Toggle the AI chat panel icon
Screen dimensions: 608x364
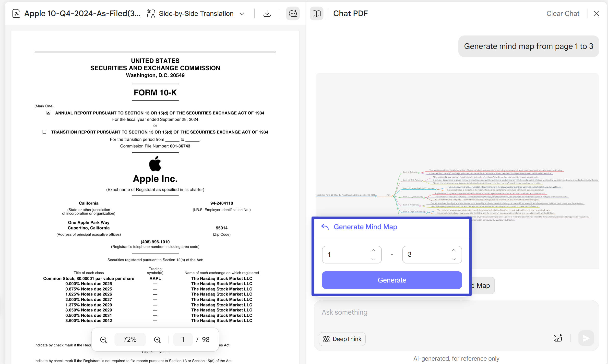coord(293,13)
